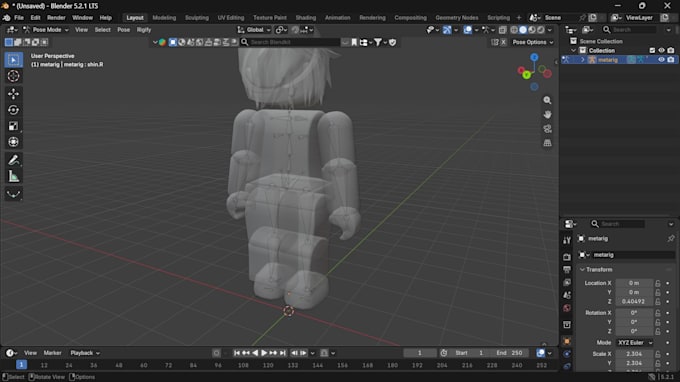
Task: Jump to the timeline end frame
Action: click(283, 353)
